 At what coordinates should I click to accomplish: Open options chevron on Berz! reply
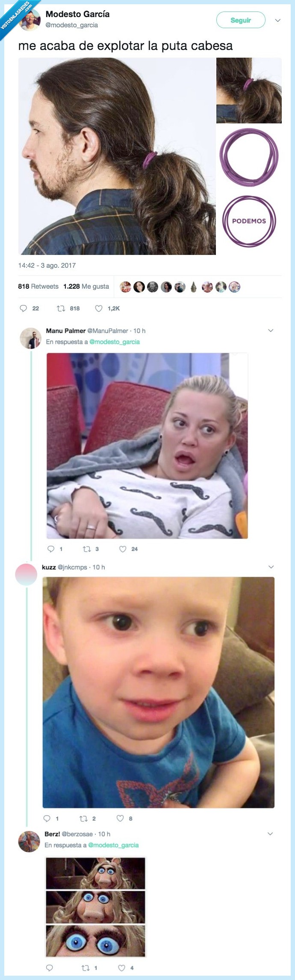click(270, 834)
